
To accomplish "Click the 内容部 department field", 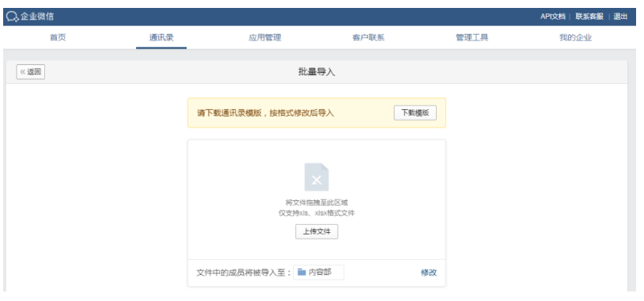I will [x=319, y=272].
